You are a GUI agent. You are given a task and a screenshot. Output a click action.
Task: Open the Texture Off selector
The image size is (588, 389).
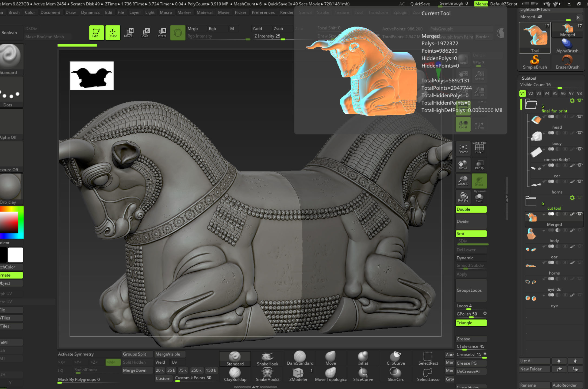click(x=11, y=157)
